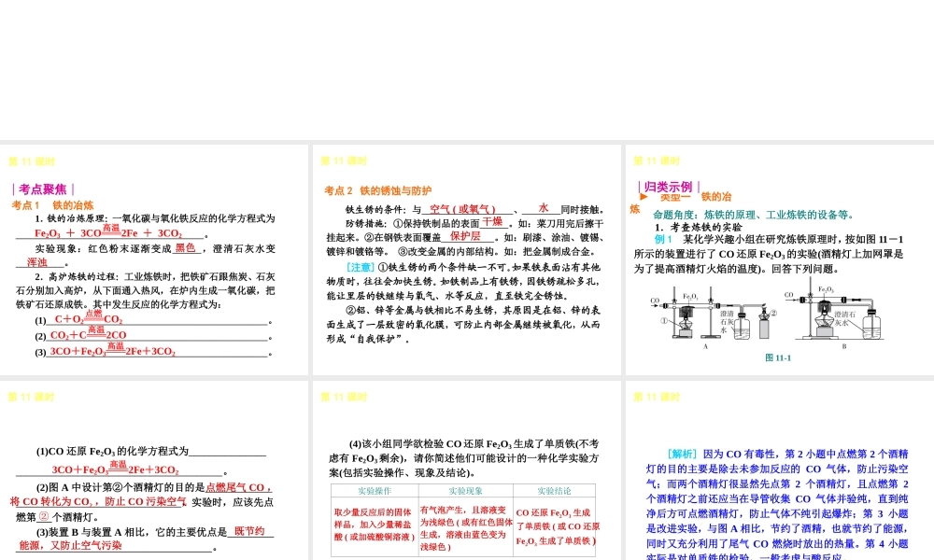Click the table cell starting 有气泡产生

466,528
